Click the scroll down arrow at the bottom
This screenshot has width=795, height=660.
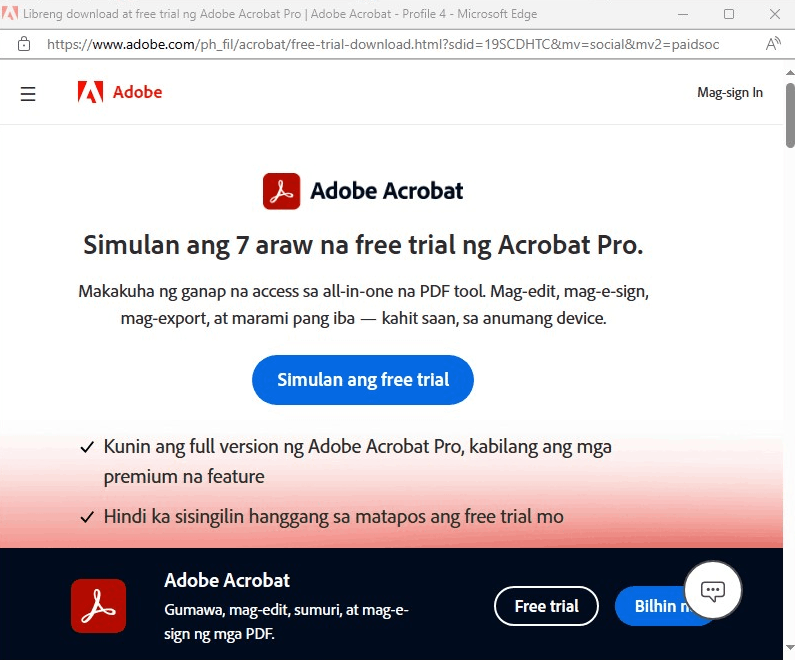tap(790, 647)
